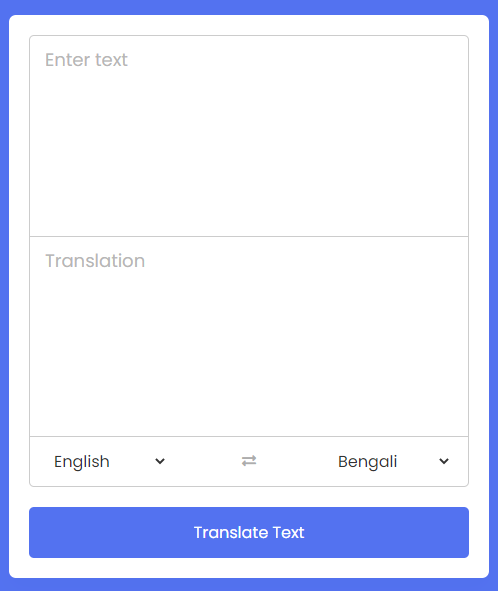Click the Translation placeholder label
The width and height of the screenshot is (498, 591).
[x=95, y=261]
